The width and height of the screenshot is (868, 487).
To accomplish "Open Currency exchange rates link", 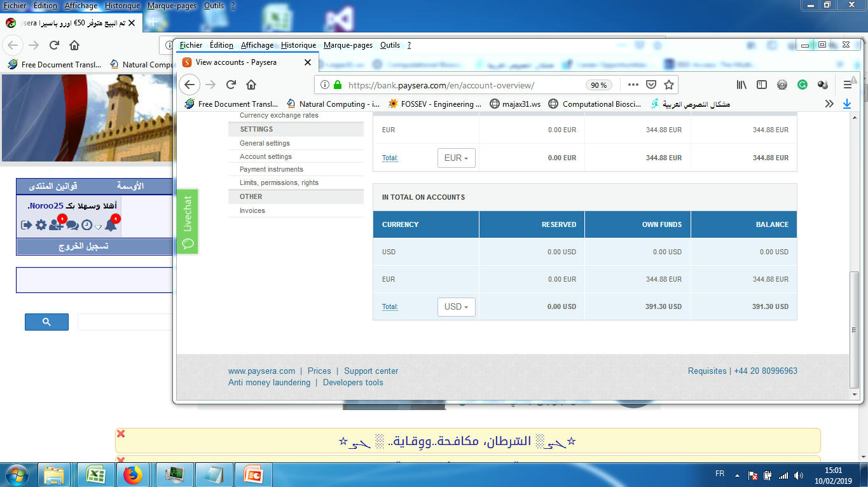I will point(279,116).
